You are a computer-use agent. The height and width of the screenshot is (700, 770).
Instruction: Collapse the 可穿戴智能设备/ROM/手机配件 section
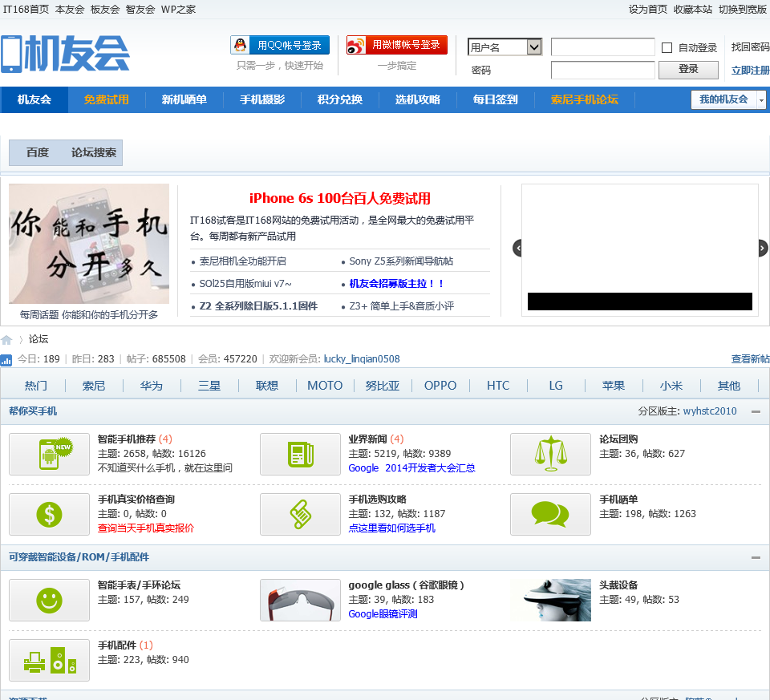tap(756, 557)
